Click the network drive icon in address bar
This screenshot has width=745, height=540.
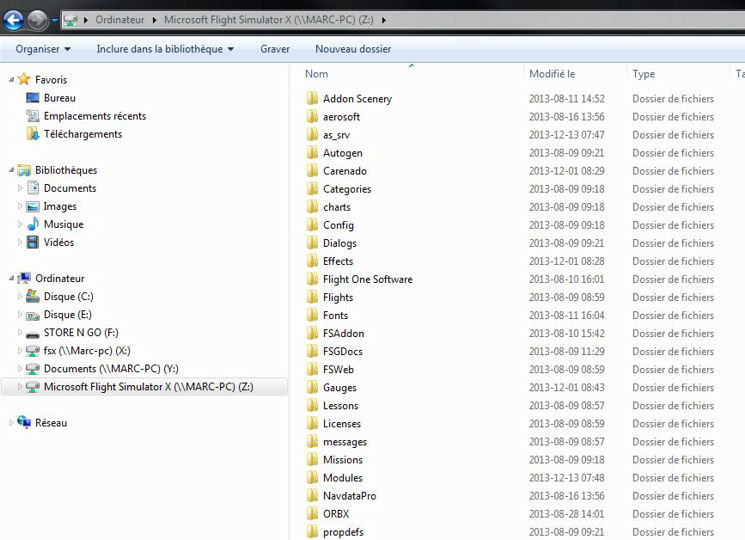[71, 20]
